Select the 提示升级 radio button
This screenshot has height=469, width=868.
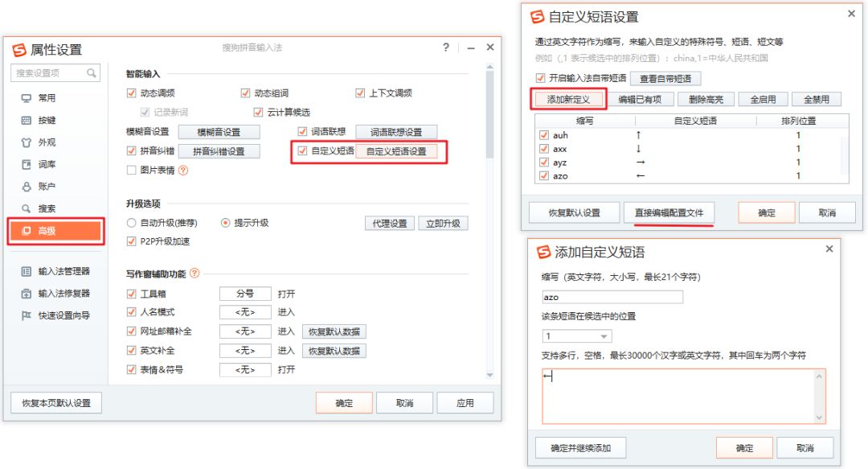[225, 223]
